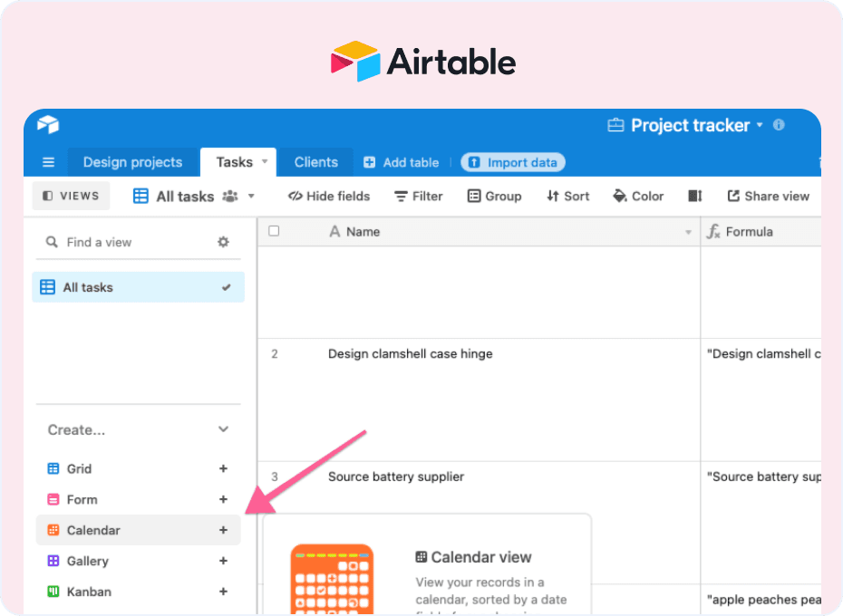Click the collaborators people icon next to All tasks
843x616 pixels.
(230, 197)
